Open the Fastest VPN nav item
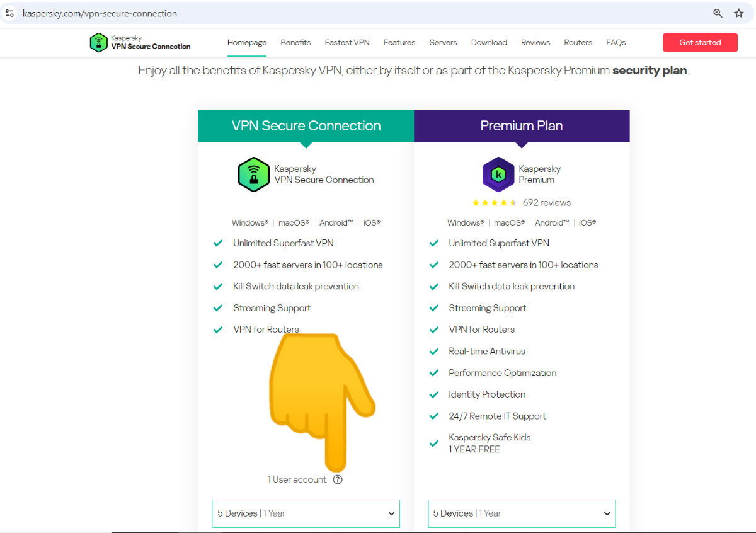Viewport: 756px width, 533px height. [347, 43]
